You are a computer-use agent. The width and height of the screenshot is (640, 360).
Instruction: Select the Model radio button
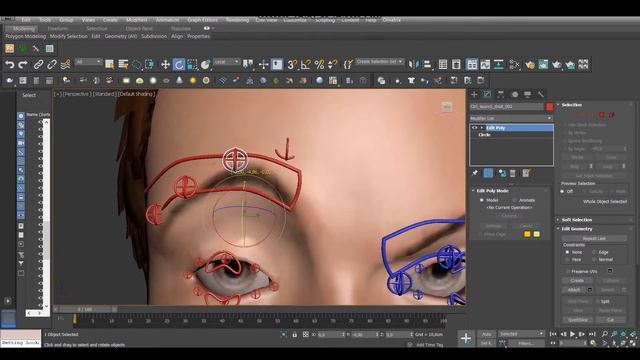click(482, 200)
